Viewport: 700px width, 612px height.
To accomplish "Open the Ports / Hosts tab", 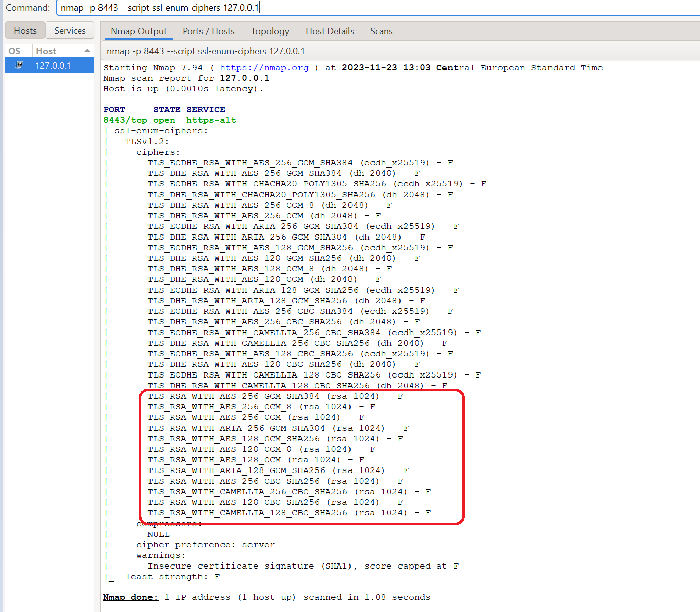I will click(209, 31).
